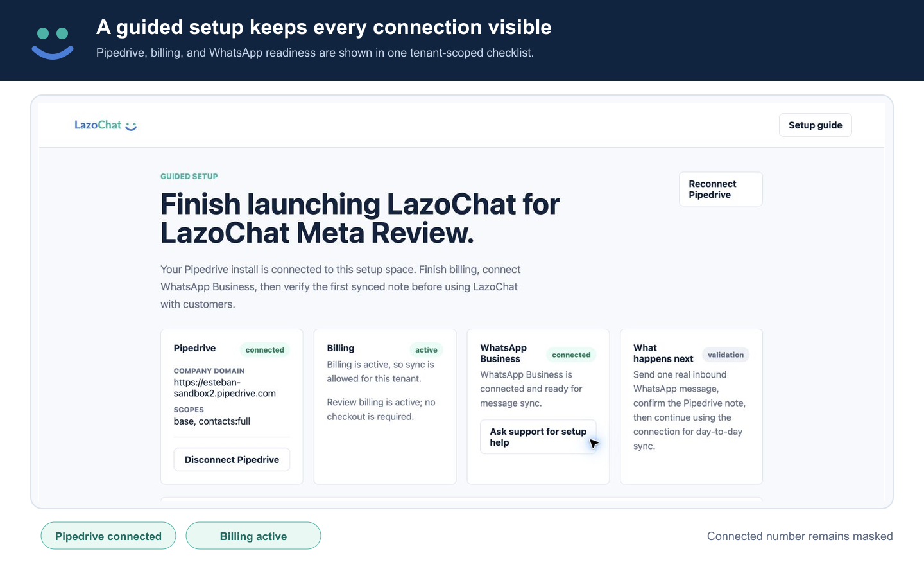Click the LazoChat wordmark text
The image size is (924, 578).
98,125
